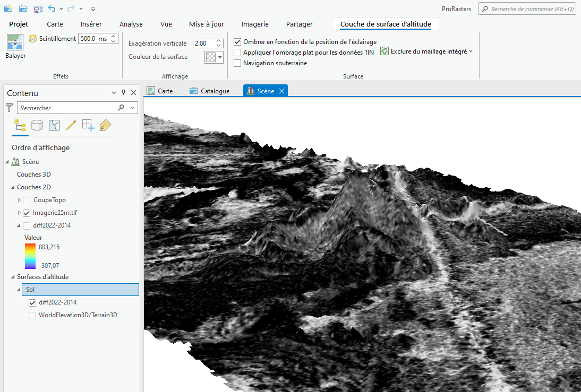
Task: Select the list by selection icon
Action: [x=54, y=125]
